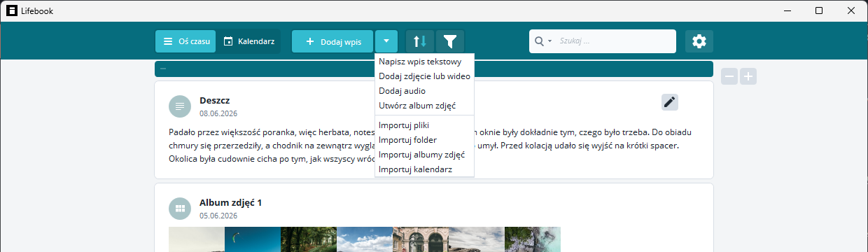Click the Deszcz text entry icon
This screenshot has height=252, width=868.
tap(180, 106)
